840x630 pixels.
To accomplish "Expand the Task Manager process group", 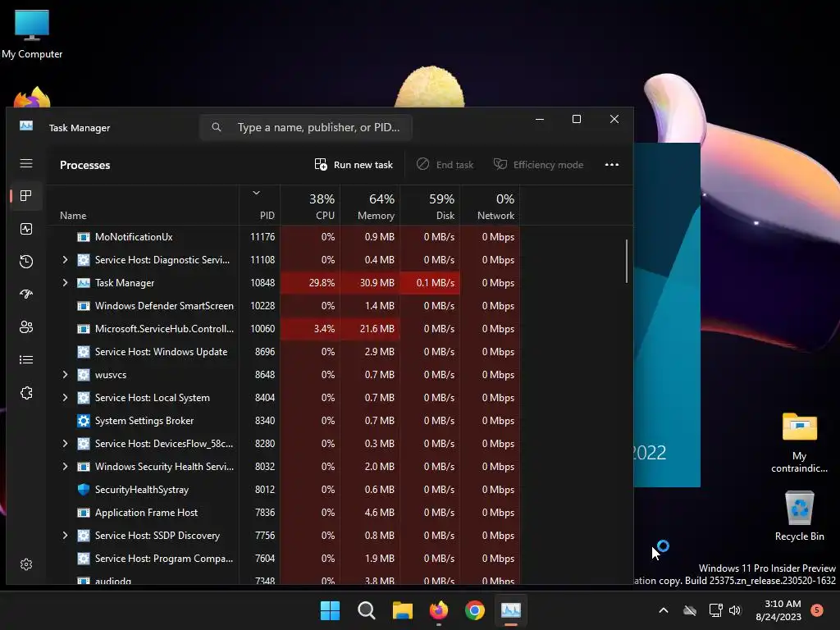I will pyautogui.click(x=65, y=283).
